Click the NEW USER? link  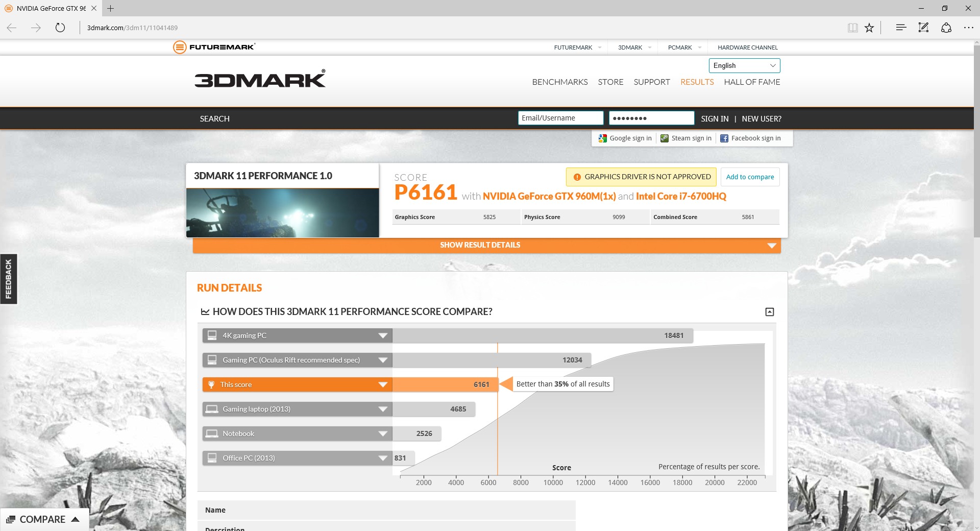762,119
